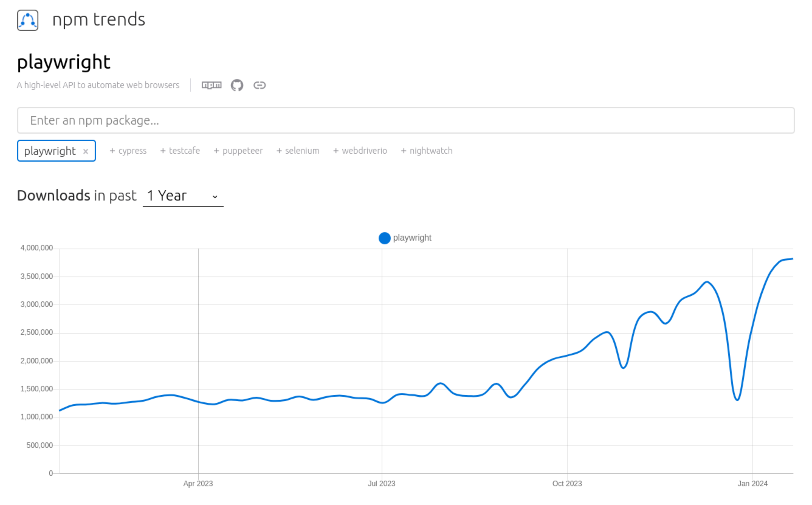
Task: Add nightwatch to the comparison
Action: coord(427,151)
